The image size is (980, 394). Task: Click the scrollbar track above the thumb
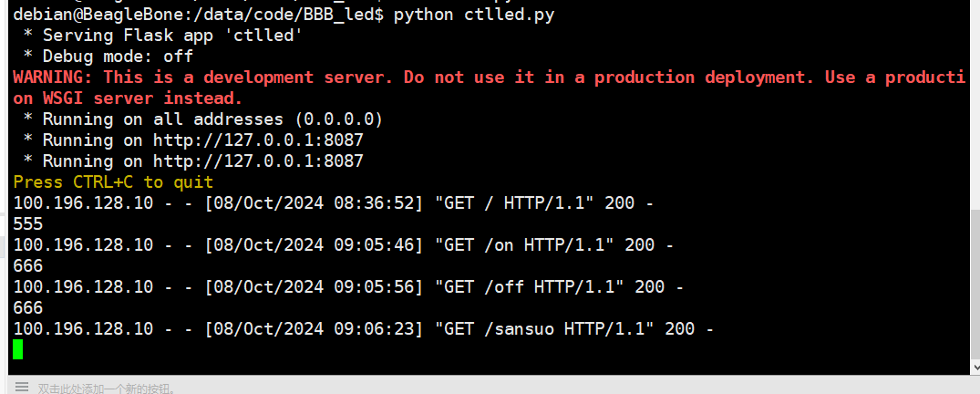975,105
